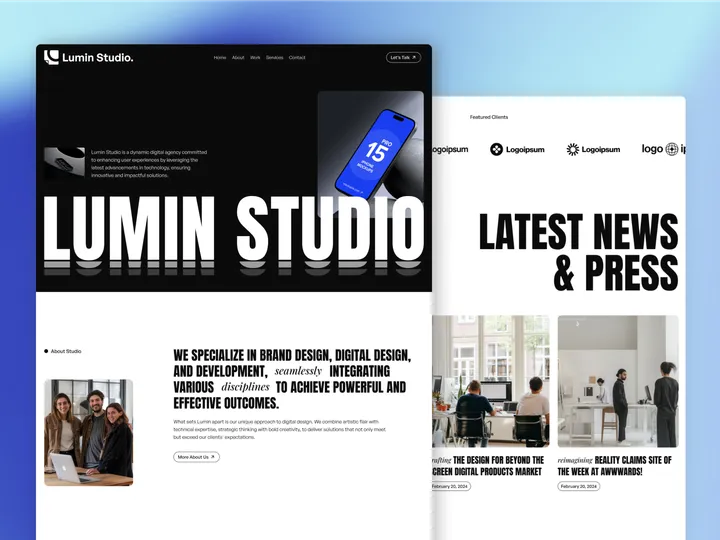Select the Services nav item
Image resolution: width=720 pixels, height=540 pixels.
[x=275, y=57]
